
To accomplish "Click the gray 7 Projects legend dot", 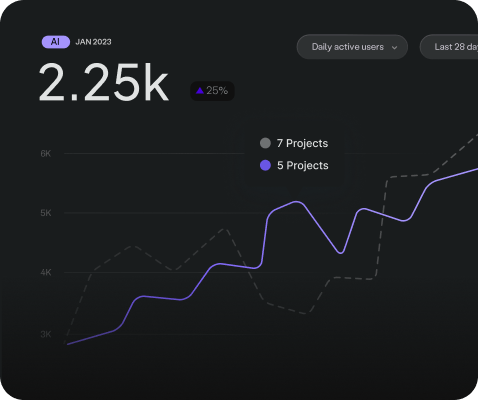I will 265,143.
